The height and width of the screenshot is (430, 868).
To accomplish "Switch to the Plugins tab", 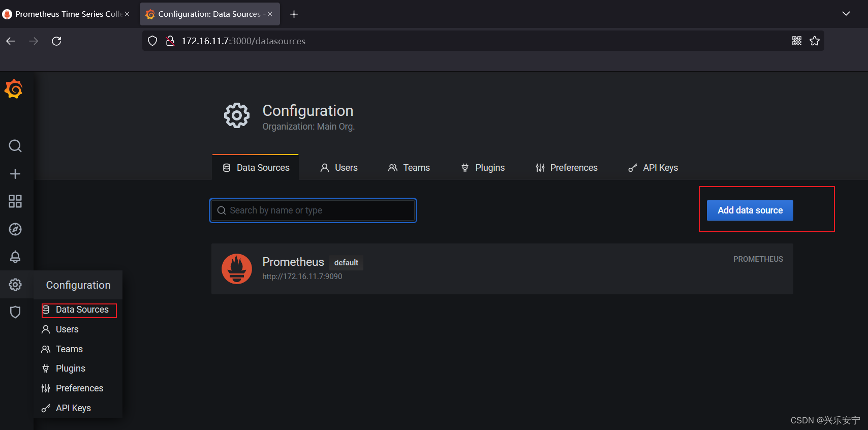I will [483, 168].
